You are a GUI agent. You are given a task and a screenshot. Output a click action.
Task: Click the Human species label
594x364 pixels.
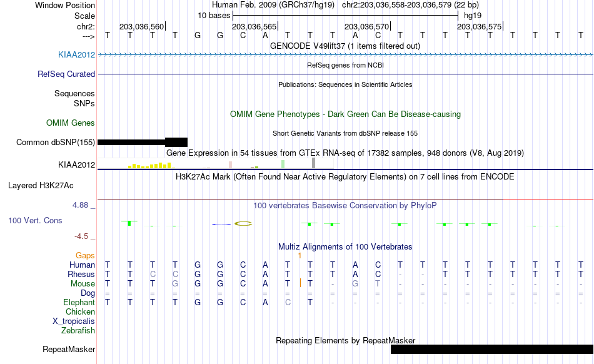click(82, 265)
